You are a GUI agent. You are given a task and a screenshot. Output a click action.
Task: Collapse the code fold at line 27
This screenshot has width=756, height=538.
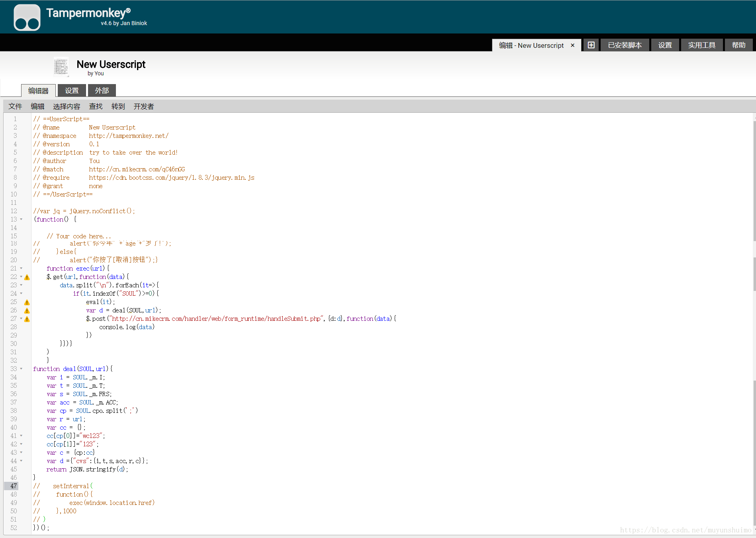click(21, 318)
